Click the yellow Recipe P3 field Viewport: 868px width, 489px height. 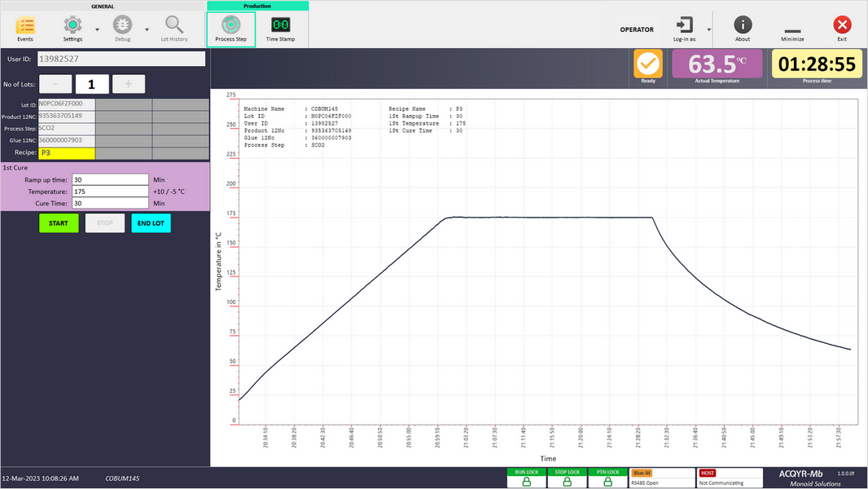67,153
